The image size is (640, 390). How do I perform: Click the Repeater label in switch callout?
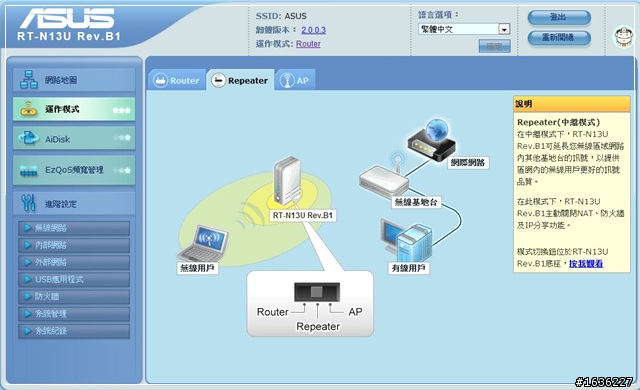(318, 326)
